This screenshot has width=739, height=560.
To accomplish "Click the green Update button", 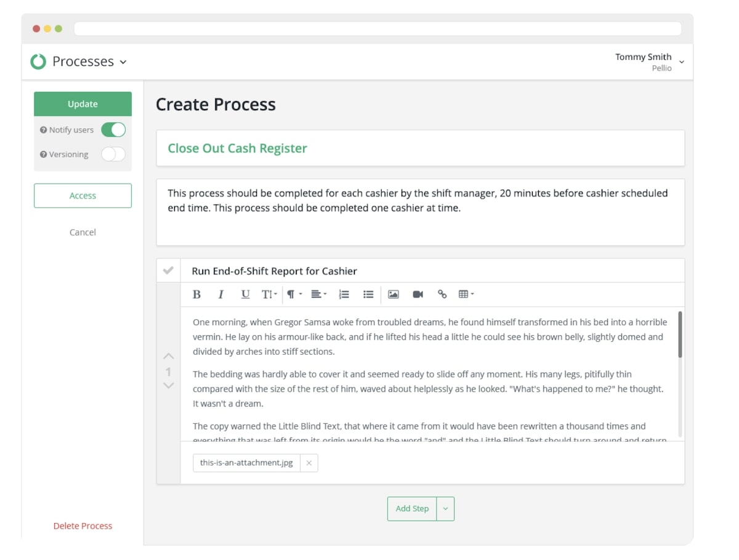I will pyautogui.click(x=83, y=104).
